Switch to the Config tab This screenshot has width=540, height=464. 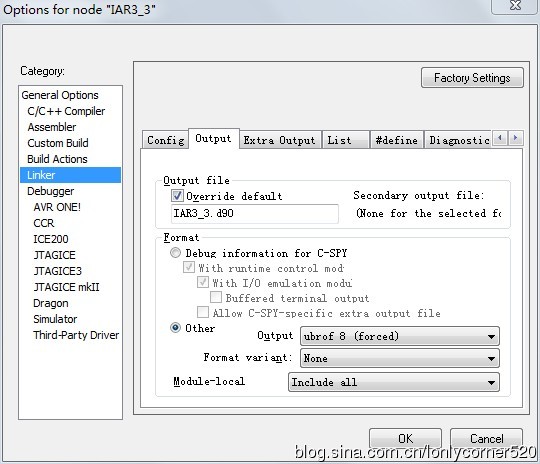point(166,140)
